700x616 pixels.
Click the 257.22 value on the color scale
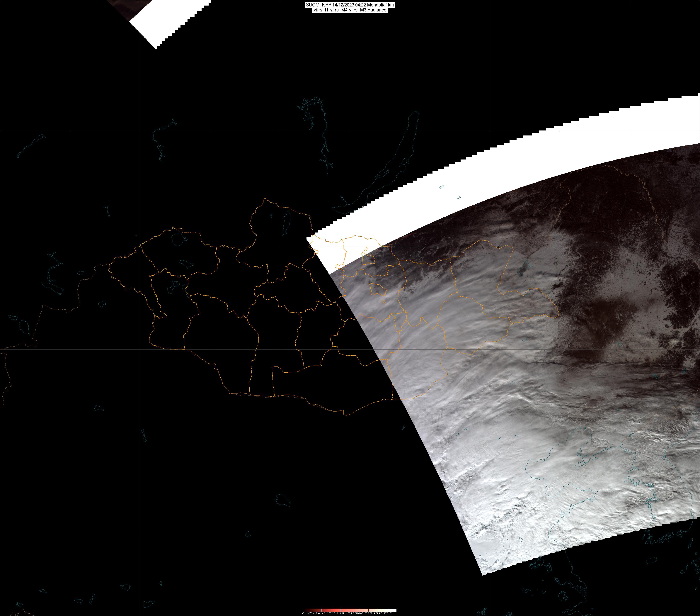click(x=331, y=613)
